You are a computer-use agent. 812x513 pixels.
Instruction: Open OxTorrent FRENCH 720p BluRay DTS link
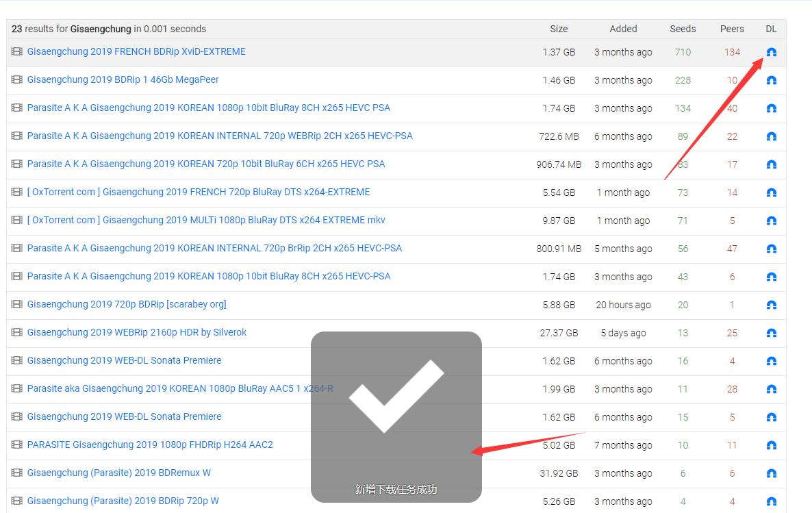199,192
